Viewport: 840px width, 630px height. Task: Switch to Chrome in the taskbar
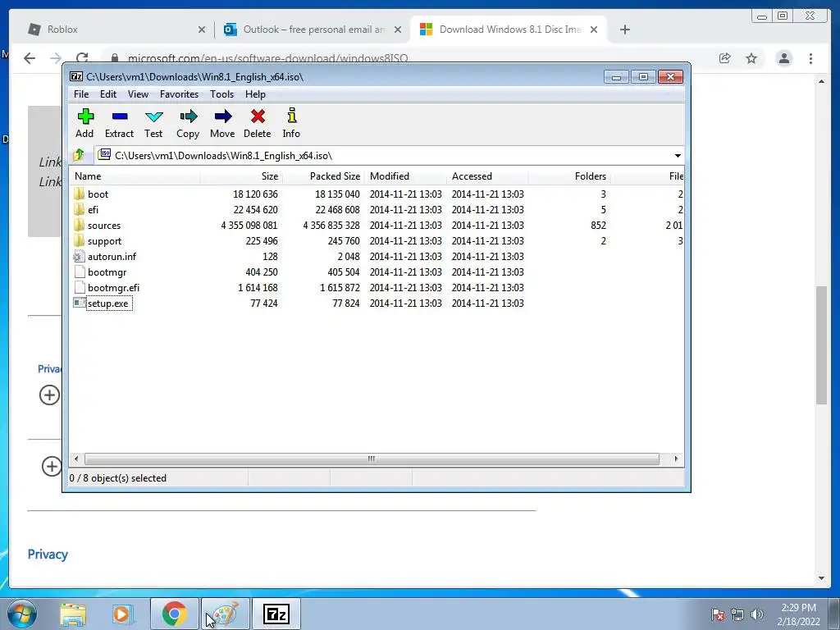175,614
